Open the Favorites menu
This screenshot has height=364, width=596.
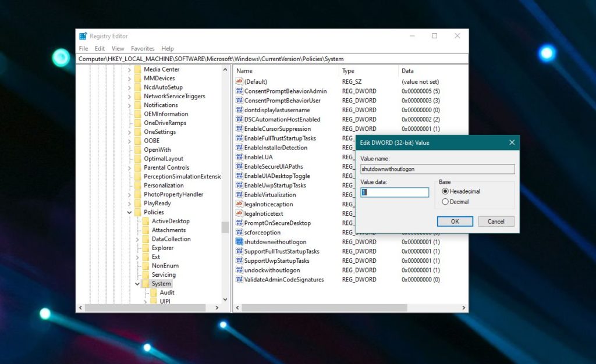click(143, 48)
